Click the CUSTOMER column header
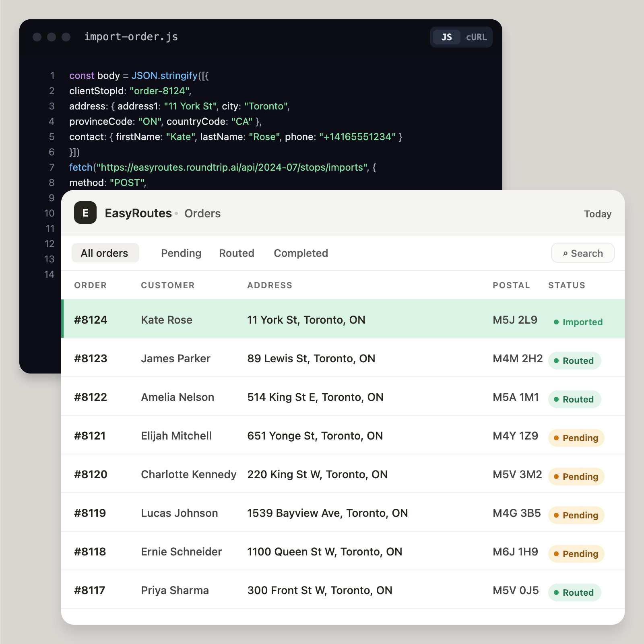644x644 pixels. [x=168, y=285]
